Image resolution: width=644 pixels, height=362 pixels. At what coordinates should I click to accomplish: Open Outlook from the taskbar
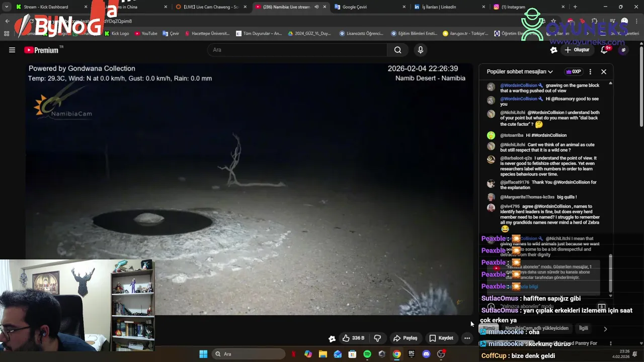[338, 354]
